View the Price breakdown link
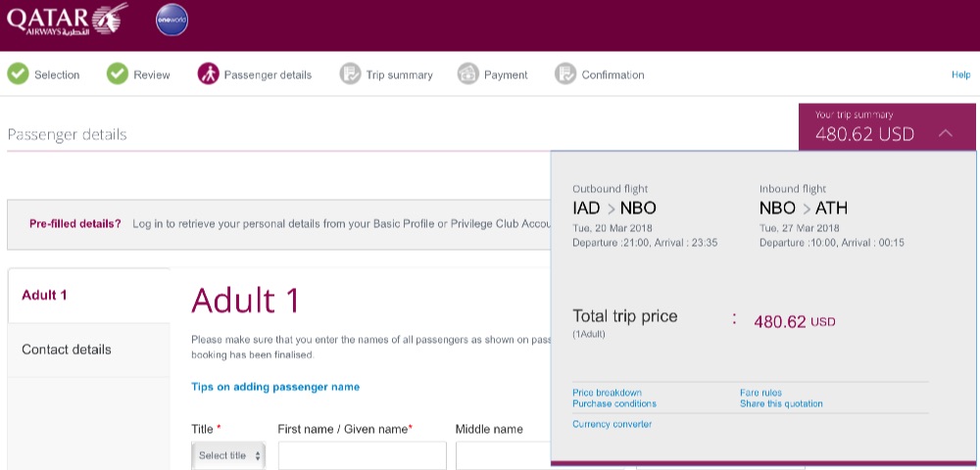This screenshot has width=980, height=470. tap(607, 393)
